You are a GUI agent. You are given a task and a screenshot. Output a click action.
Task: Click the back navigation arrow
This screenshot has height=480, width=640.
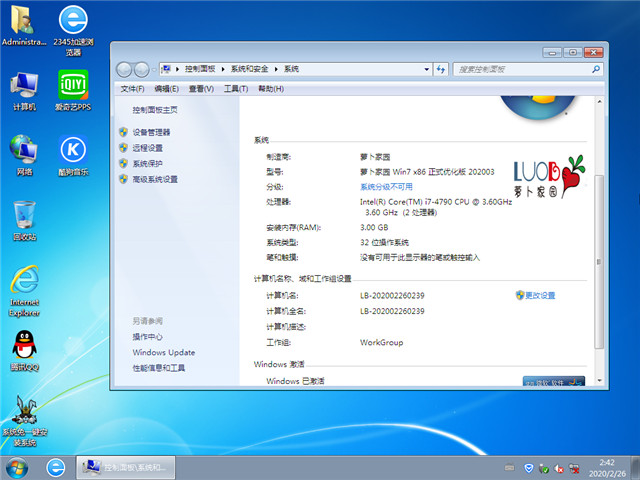pos(124,70)
